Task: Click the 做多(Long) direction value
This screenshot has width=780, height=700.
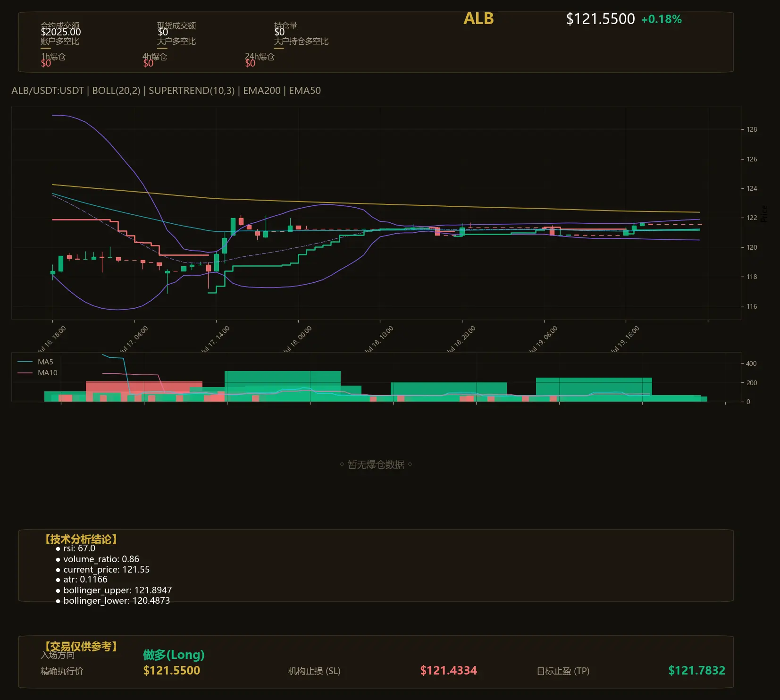Action: click(174, 655)
